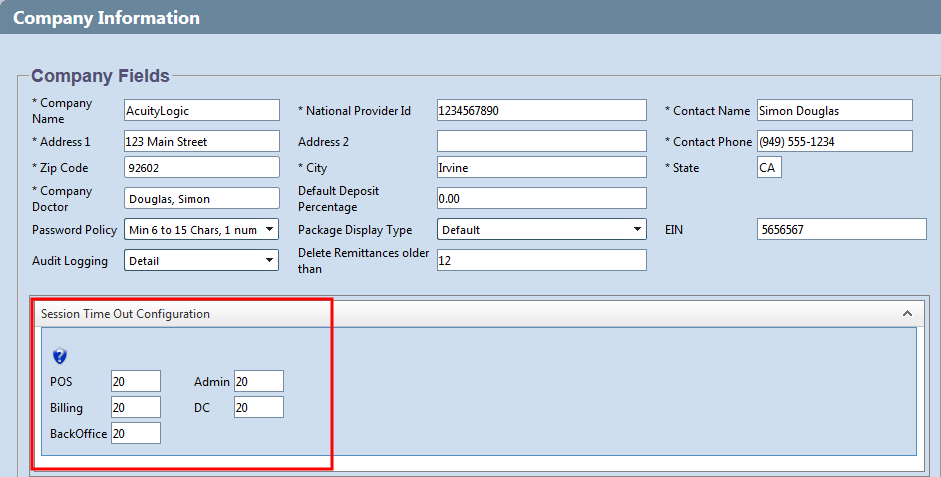Click the Company Name input field
Screen dimensions: 941x477
201,110
